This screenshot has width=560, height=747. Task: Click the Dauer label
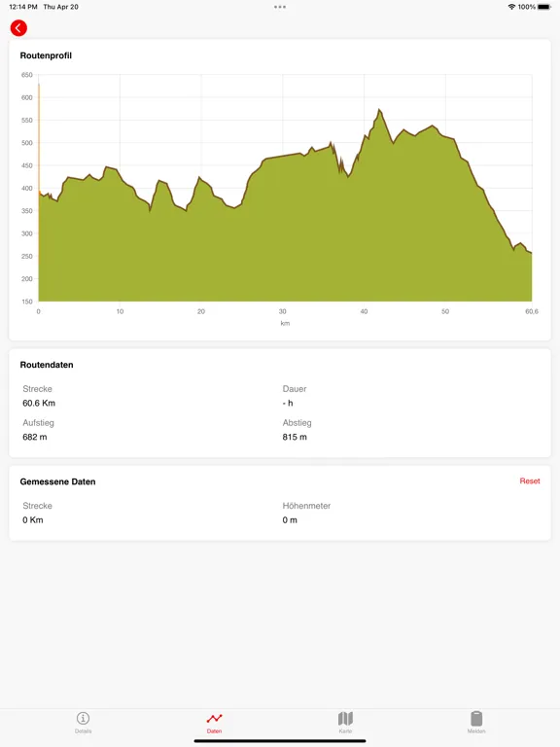point(295,389)
